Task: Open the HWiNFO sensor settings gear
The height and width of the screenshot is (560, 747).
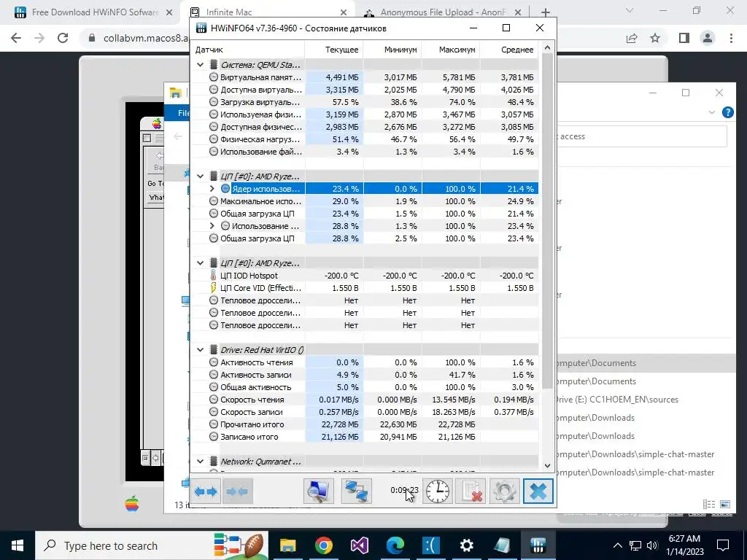Action: click(505, 491)
